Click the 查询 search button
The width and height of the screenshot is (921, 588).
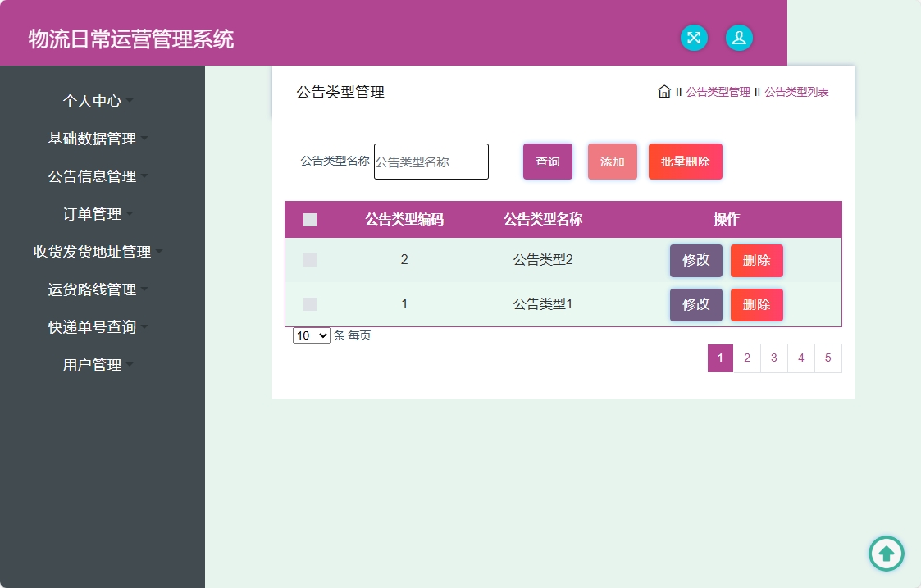[x=547, y=162]
